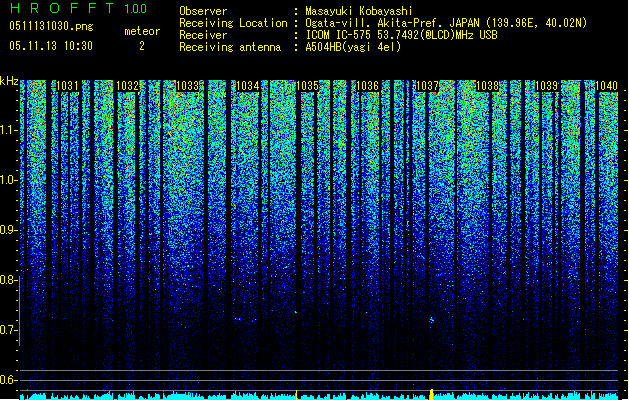
Task: Click the 'Receiving antenna' label
Action: pyautogui.click(x=230, y=47)
